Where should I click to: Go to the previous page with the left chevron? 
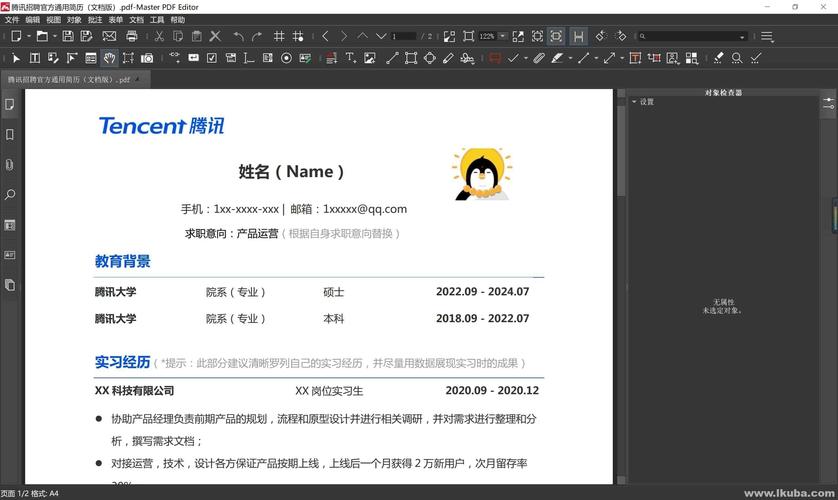[x=325, y=36]
